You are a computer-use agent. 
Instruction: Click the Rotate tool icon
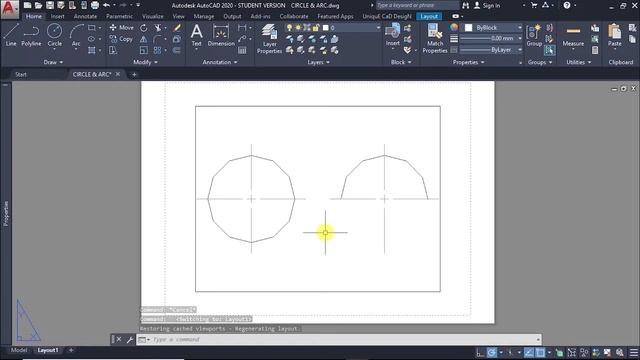(x=144, y=28)
